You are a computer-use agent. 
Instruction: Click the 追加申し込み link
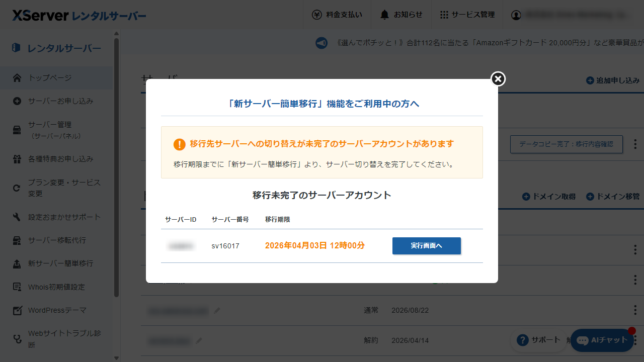613,79
